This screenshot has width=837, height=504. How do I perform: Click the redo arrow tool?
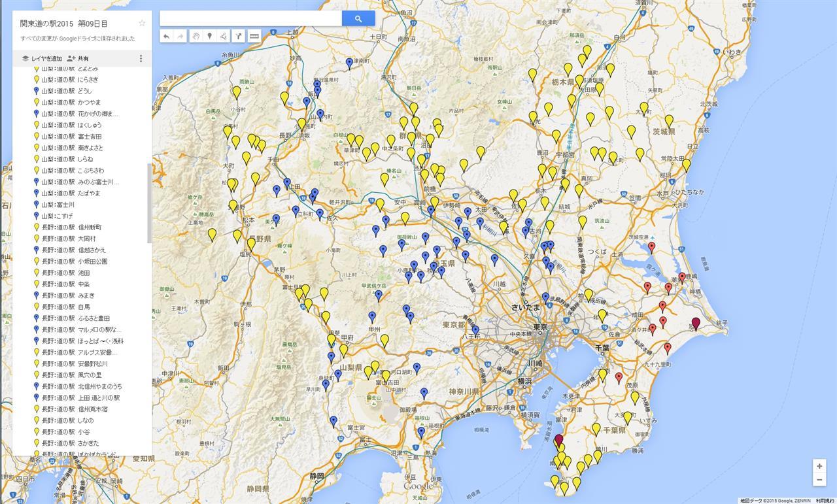click(180, 36)
